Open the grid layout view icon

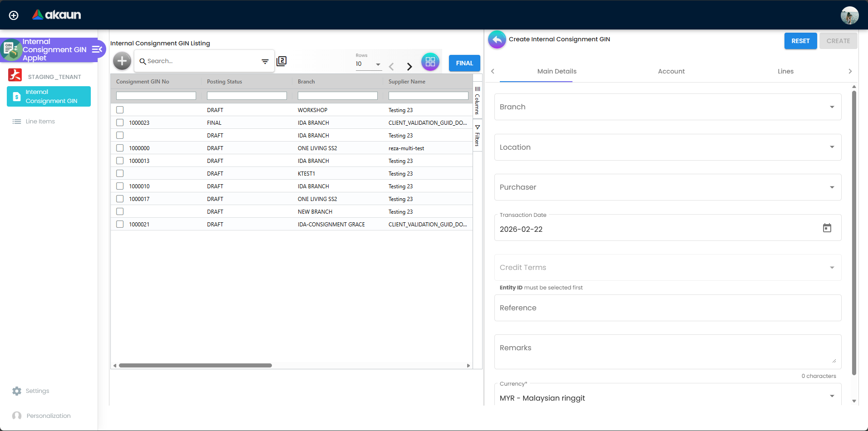[x=430, y=62]
